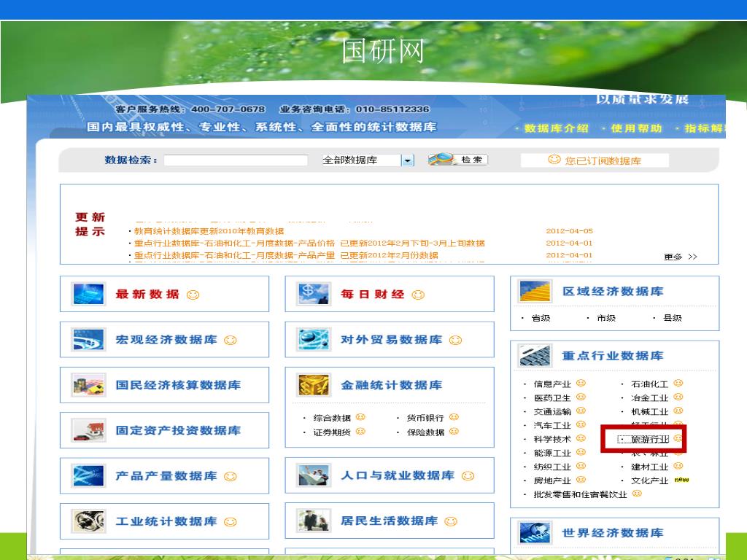
Task: Click the 重点行业数据库 keyboard icon
Action: click(x=535, y=356)
